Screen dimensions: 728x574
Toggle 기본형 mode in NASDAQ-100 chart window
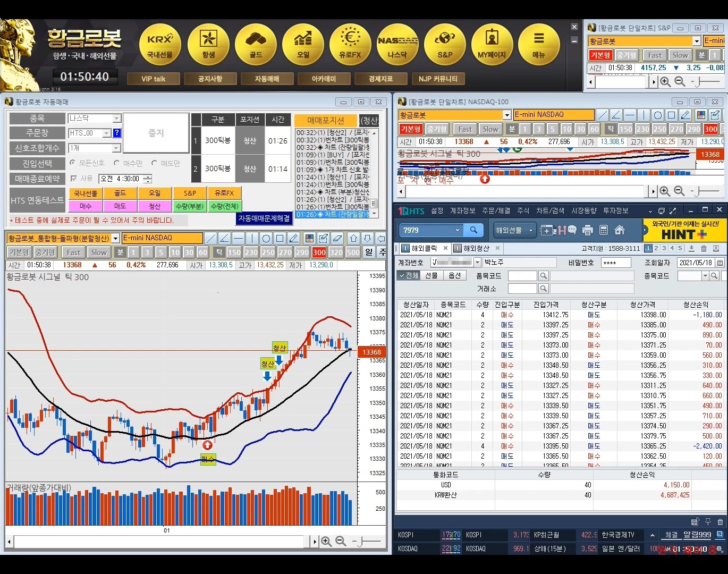tap(410, 129)
